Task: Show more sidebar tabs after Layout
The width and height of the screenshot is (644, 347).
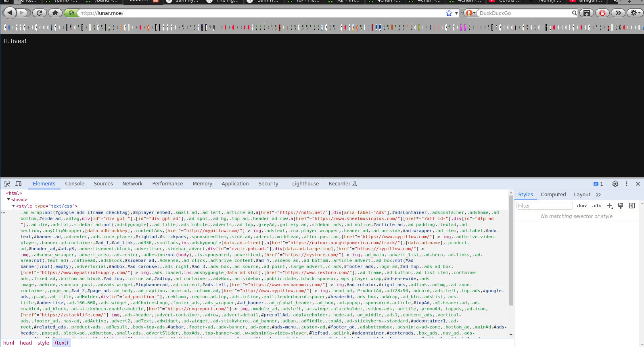Action: 598,195
